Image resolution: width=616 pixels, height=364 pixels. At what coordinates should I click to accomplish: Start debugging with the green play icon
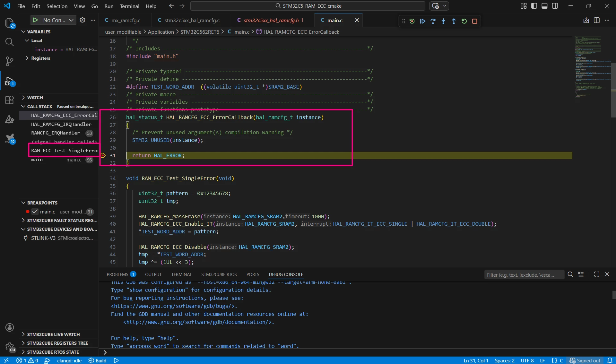[35, 20]
